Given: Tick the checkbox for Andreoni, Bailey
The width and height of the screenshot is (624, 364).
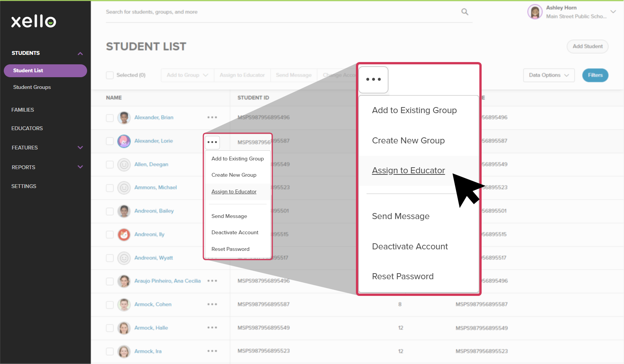Looking at the screenshot, I should coord(110,211).
